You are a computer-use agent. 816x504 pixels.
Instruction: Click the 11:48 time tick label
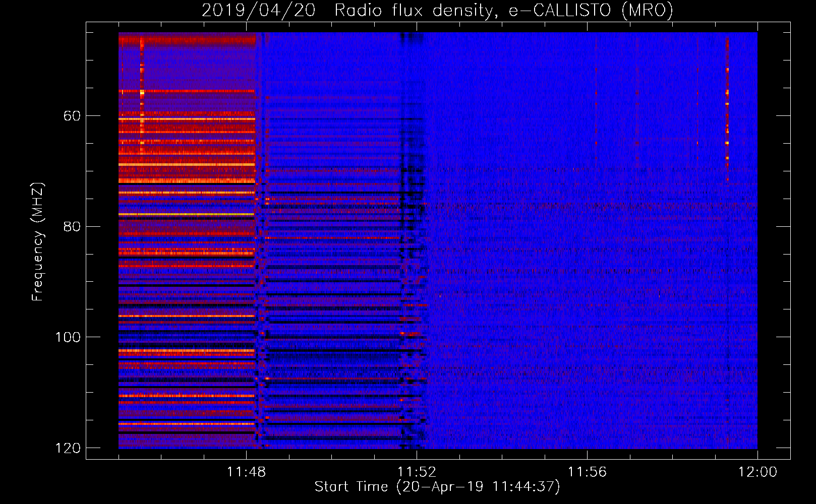pos(246,472)
